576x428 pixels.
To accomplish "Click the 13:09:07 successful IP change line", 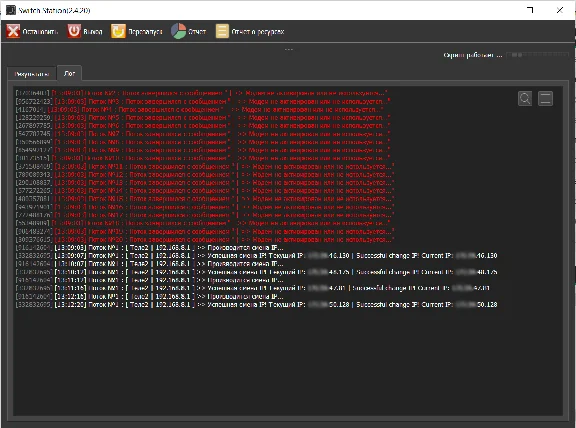I will [256, 256].
